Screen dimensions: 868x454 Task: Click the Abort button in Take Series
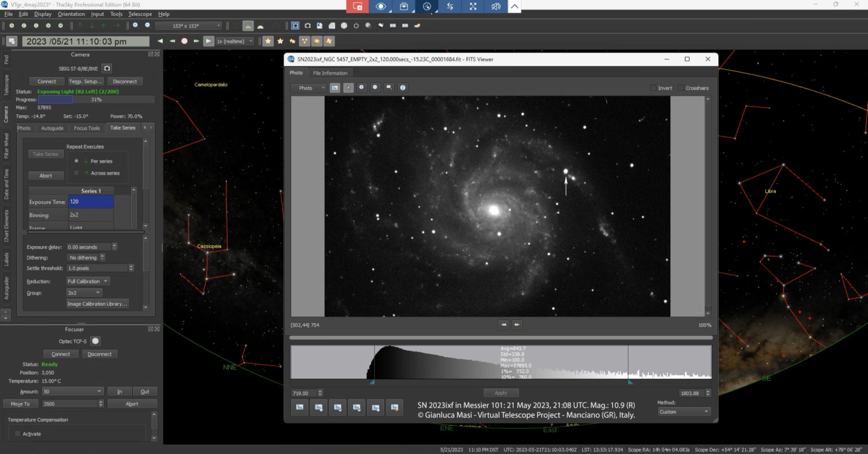(46, 175)
